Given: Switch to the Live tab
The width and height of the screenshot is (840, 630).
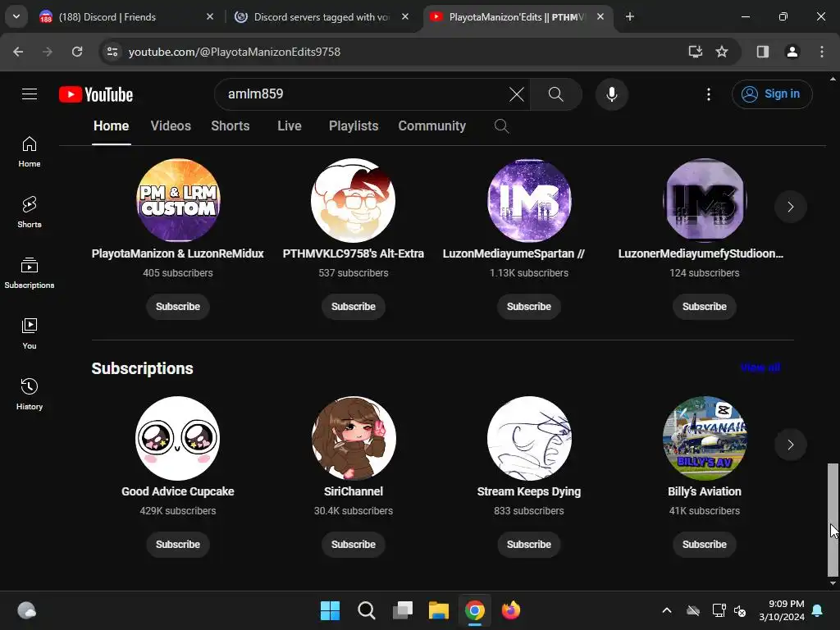Looking at the screenshot, I should point(290,126).
